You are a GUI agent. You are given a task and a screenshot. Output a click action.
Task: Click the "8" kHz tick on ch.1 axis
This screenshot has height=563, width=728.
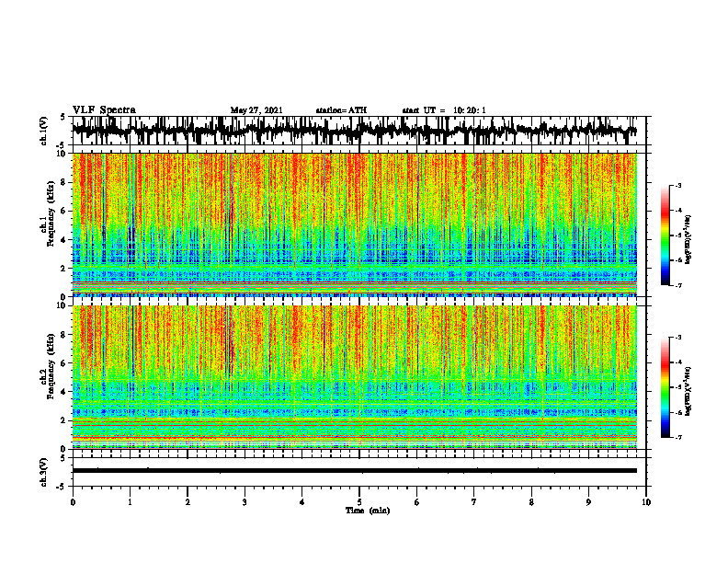pyautogui.click(x=64, y=182)
